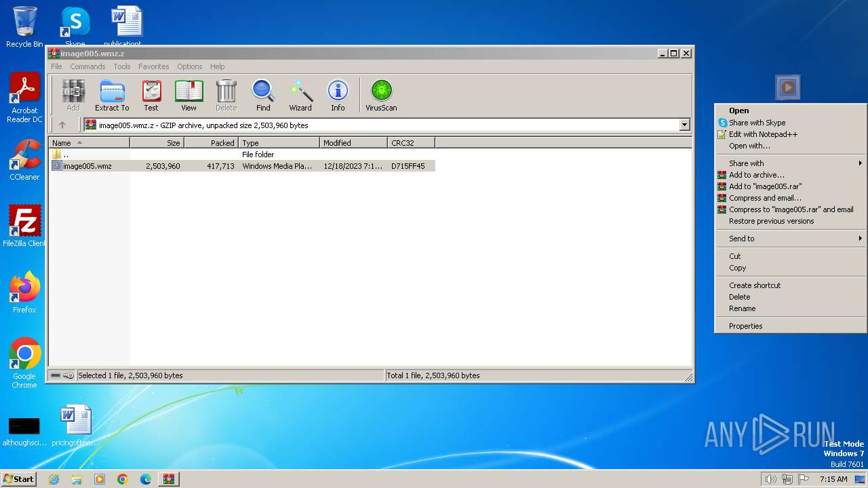
Task: Open the View toolbar icon
Action: pos(189,96)
